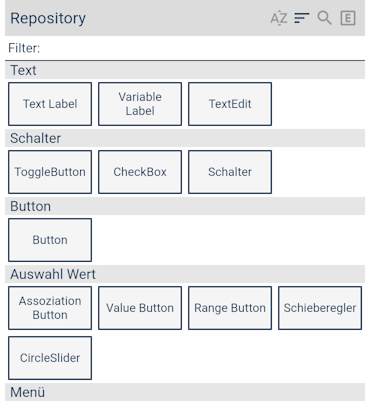
Task: Click the boxed E icon
Action: click(x=348, y=18)
